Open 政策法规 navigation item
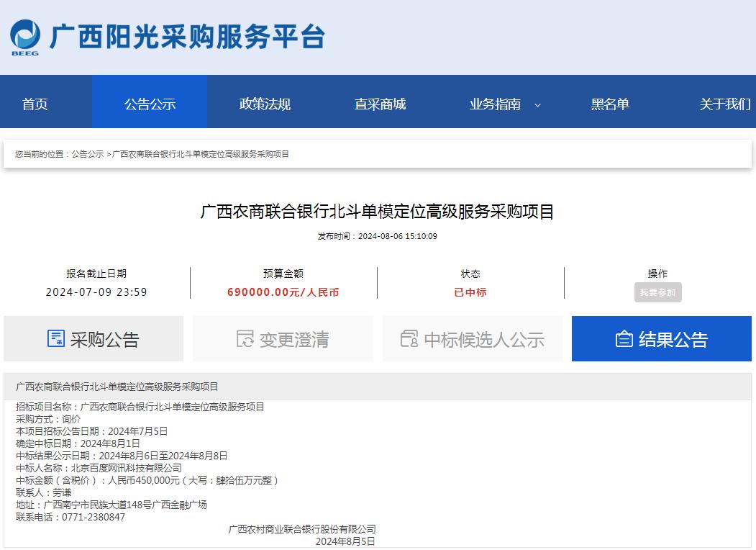This screenshot has width=756, height=550. click(265, 104)
